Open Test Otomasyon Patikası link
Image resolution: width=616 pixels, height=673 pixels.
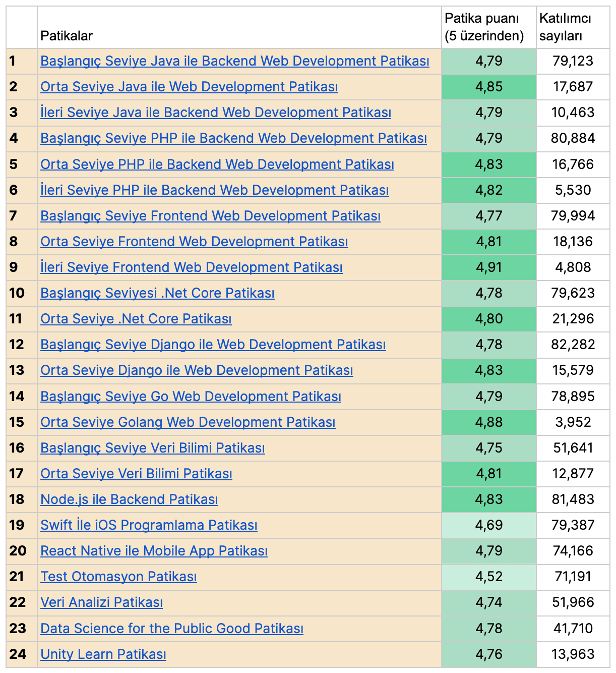pos(118,577)
